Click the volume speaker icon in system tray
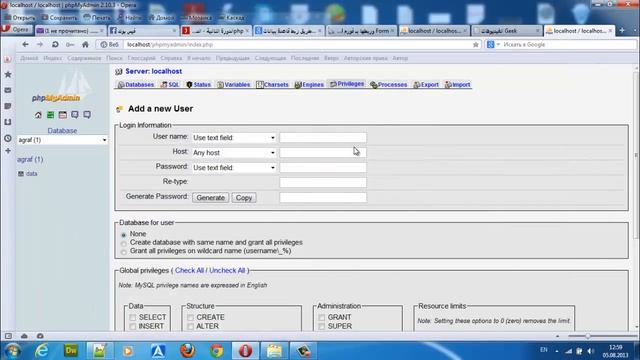Image resolution: width=640 pixels, height=360 pixels. (591, 351)
